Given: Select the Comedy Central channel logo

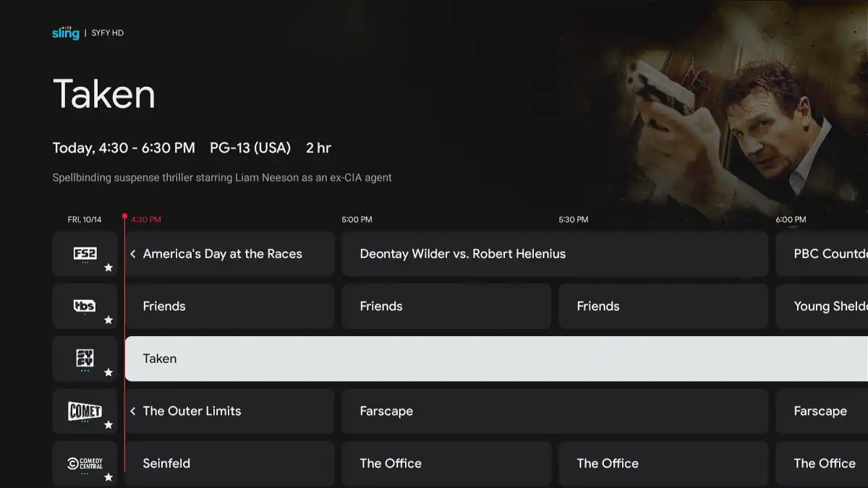Looking at the screenshot, I should pyautogui.click(x=85, y=463).
